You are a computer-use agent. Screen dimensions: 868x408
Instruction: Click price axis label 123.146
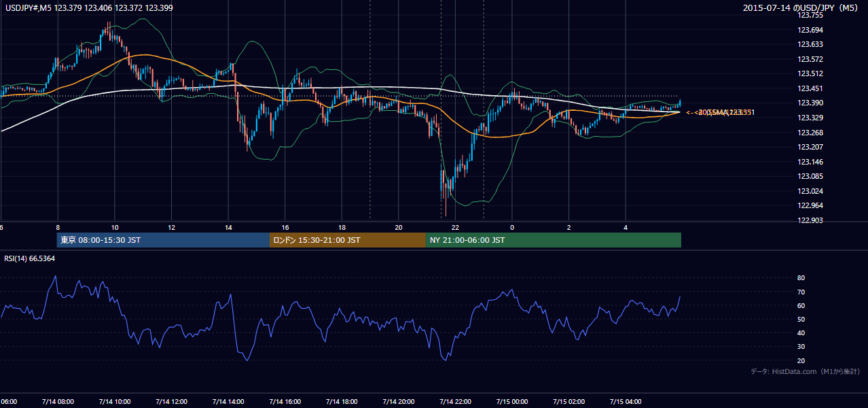(810, 162)
